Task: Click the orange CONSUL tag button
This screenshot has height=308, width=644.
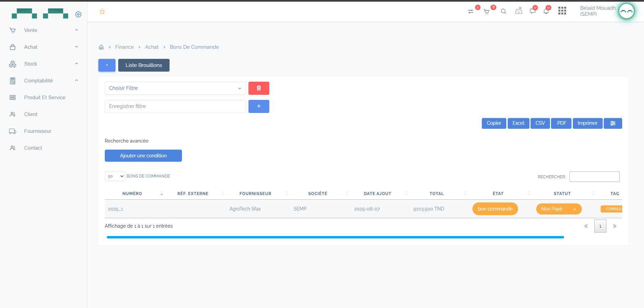Action: (x=611, y=209)
